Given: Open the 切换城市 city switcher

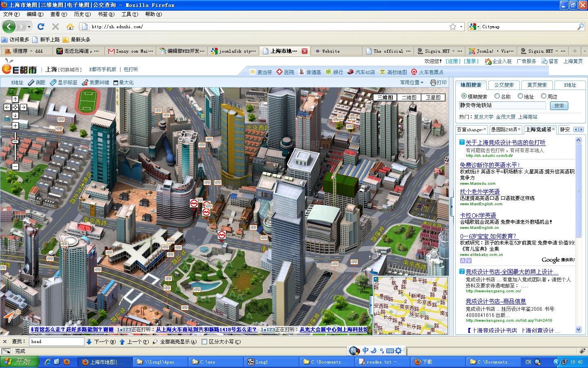Looking at the screenshot, I should coord(70,70).
